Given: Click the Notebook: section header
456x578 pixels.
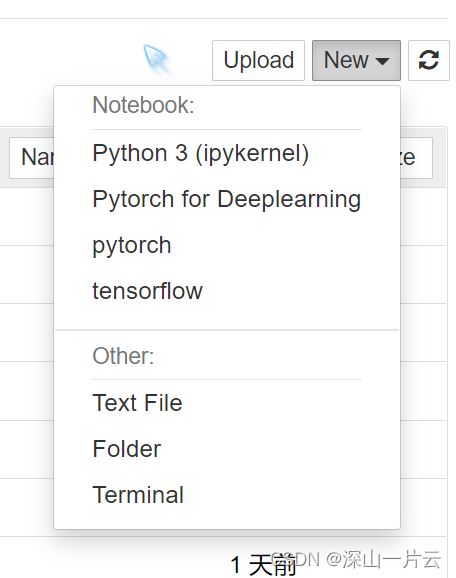Looking at the screenshot, I should [143, 105].
